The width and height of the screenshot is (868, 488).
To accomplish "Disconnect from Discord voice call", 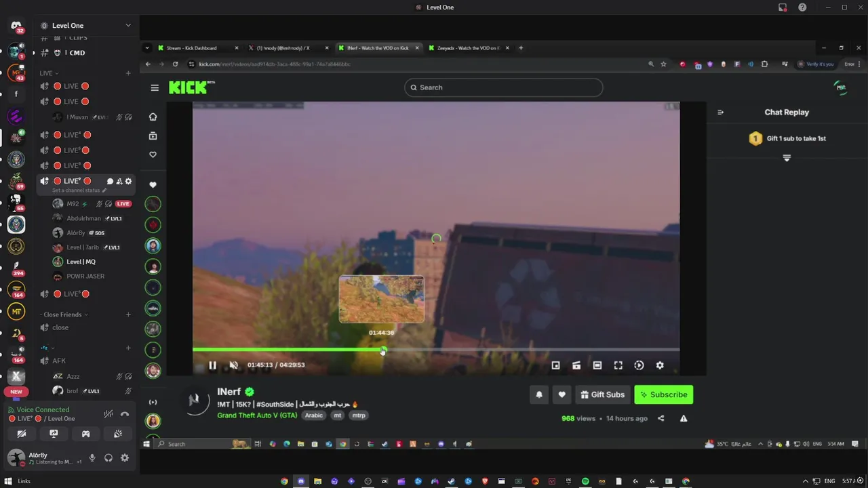I will click(x=125, y=414).
